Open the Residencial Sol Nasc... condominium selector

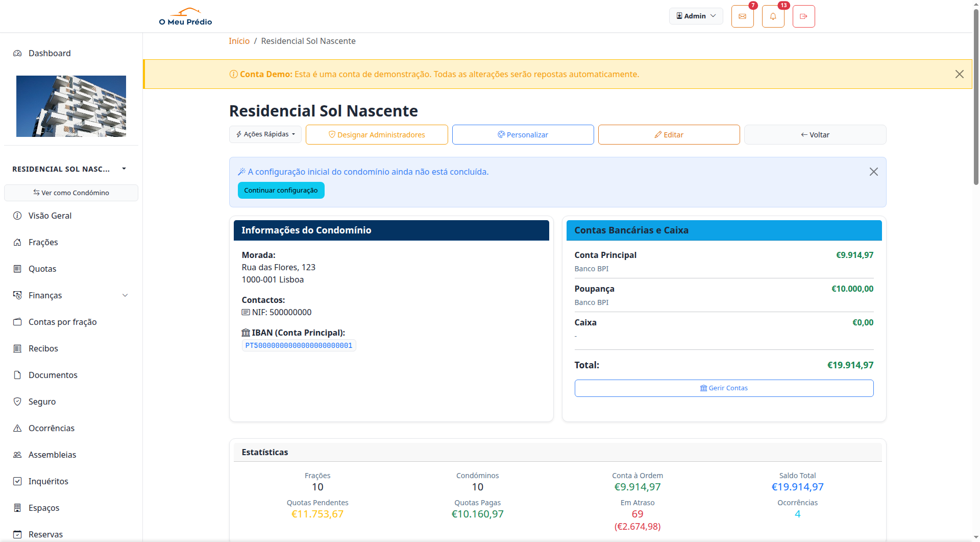(x=69, y=169)
